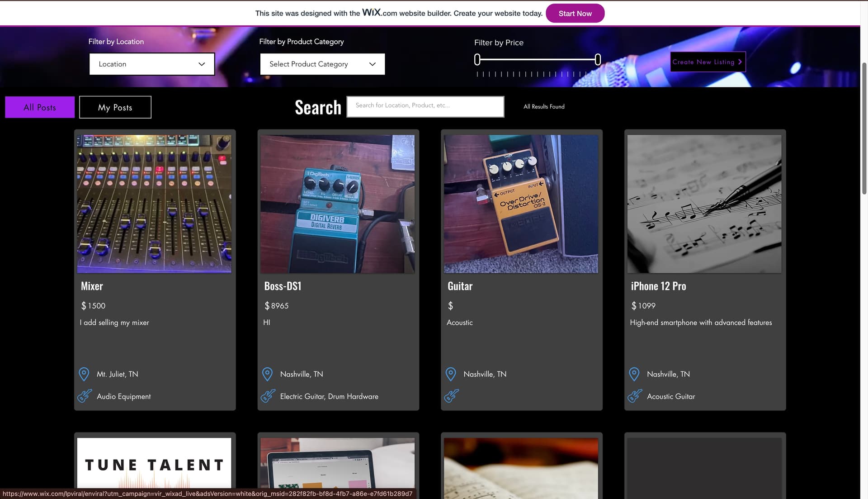Click location pin icon on Guitar card

(x=451, y=374)
